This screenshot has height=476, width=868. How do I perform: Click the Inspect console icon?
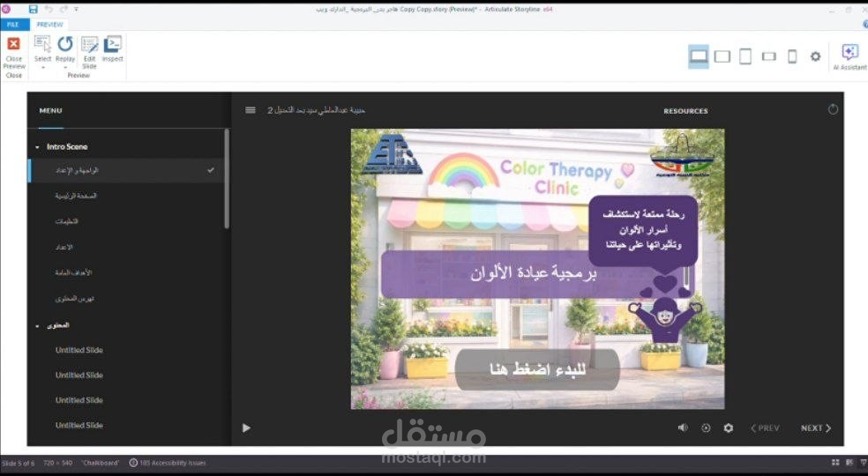pos(112,44)
